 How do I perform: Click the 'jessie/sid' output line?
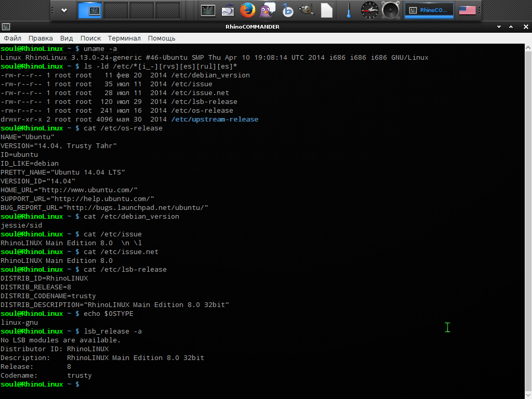coord(21,225)
